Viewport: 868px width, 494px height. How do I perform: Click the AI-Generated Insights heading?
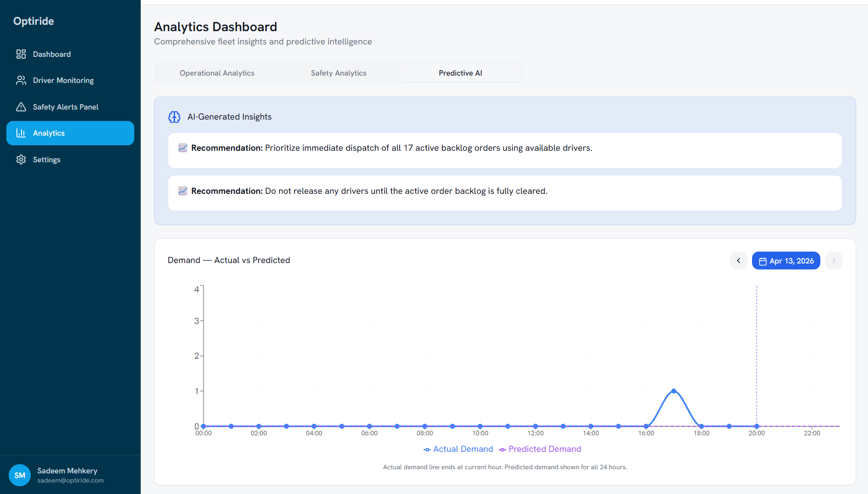coord(229,117)
